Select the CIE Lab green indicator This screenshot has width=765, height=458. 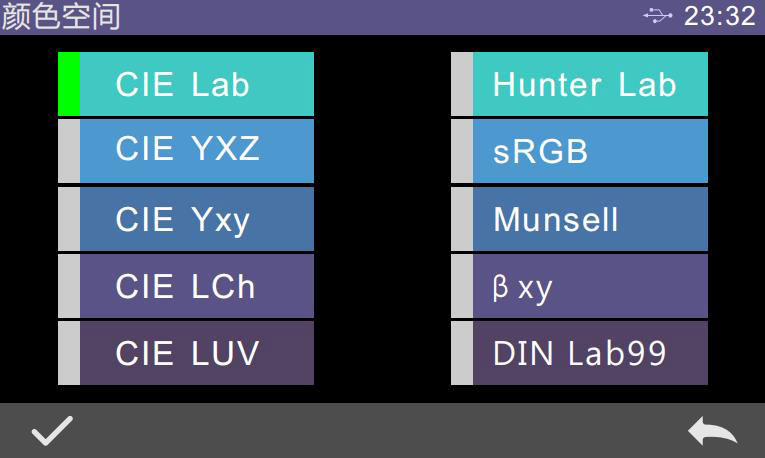tap(68, 84)
